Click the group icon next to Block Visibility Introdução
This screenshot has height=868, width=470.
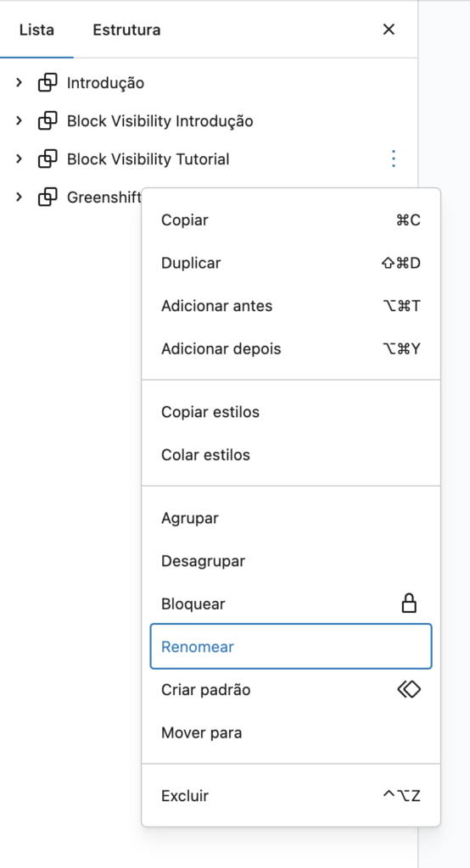pos(48,121)
